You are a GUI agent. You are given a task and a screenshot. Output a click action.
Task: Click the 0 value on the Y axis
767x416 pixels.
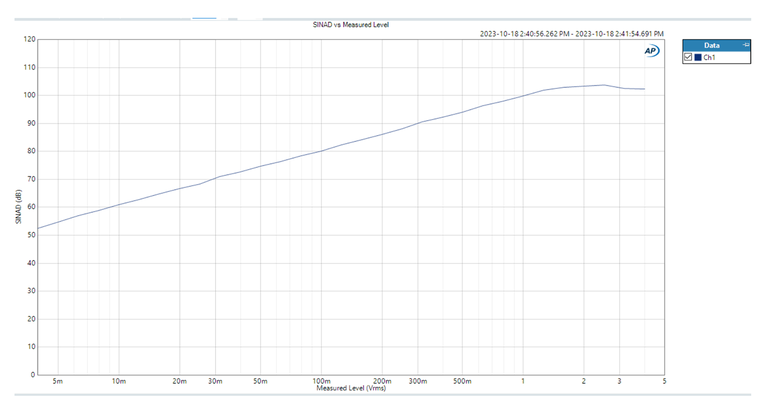tap(33, 374)
